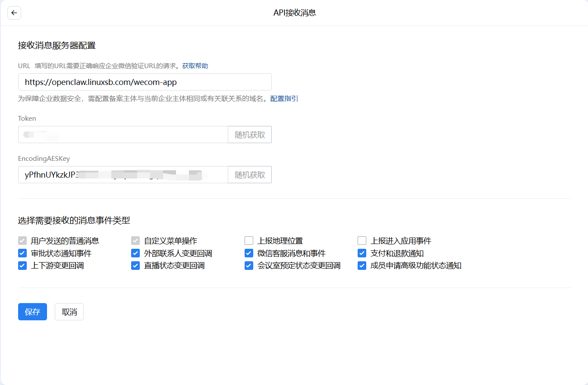
Task: Click the EncodingAESKey input field
Action: coord(123,175)
